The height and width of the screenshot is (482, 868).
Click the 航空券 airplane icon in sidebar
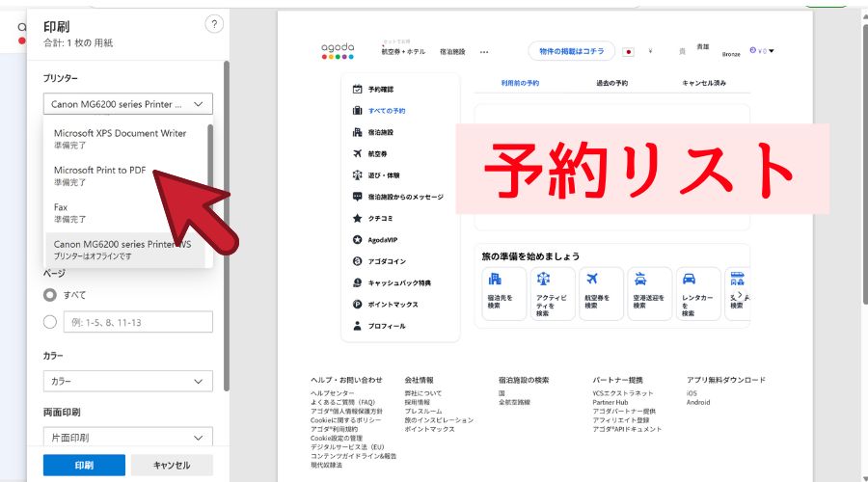point(358,154)
